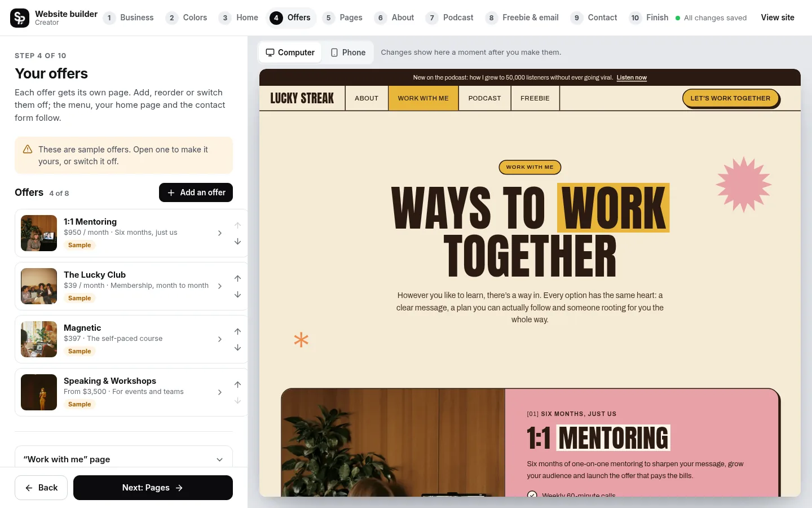The width and height of the screenshot is (812, 508).
Task: Open Speaking & Workshops offer chevron
Action: point(220,392)
